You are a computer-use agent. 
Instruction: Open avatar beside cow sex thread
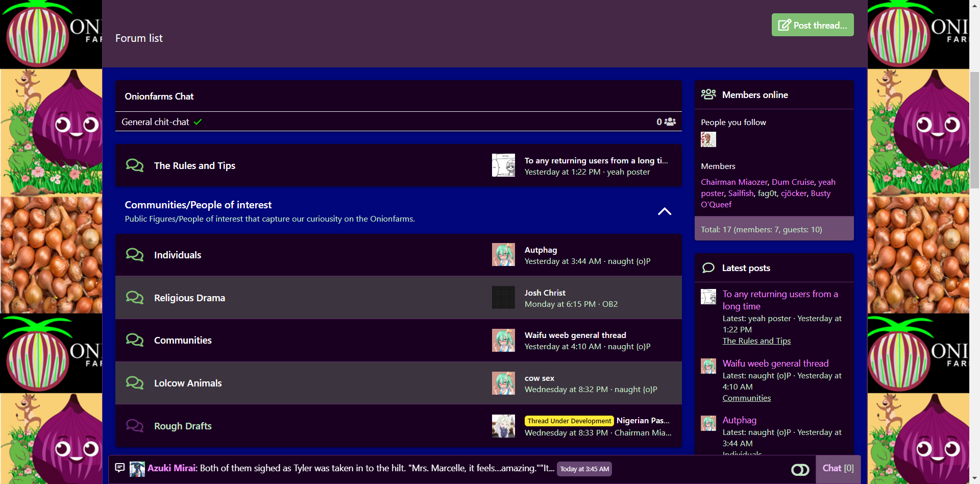click(x=503, y=383)
